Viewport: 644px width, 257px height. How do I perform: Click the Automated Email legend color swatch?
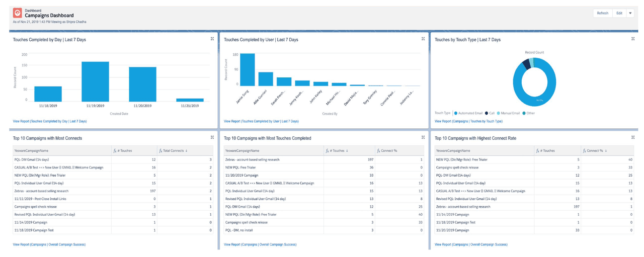(455, 113)
